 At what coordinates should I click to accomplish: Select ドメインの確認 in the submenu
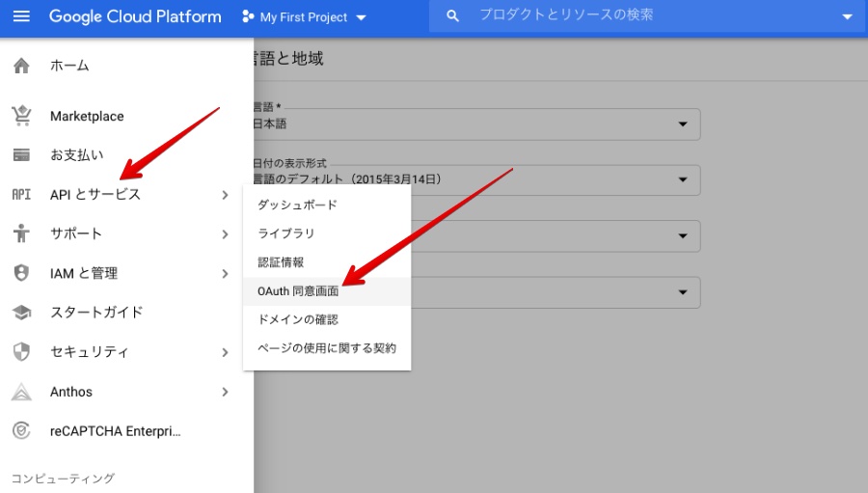tap(327, 320)
